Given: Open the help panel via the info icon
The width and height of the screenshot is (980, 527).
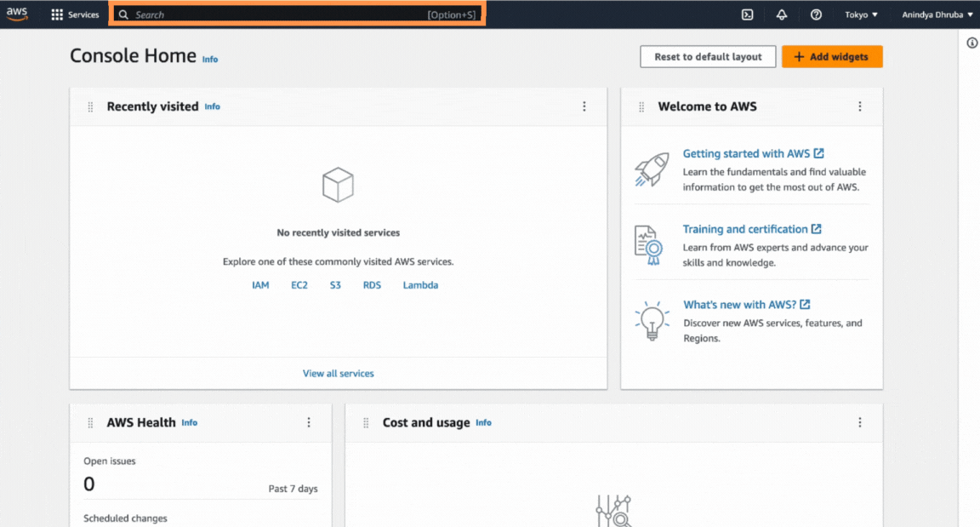Looking at the screenshot, I should (971, 42).
